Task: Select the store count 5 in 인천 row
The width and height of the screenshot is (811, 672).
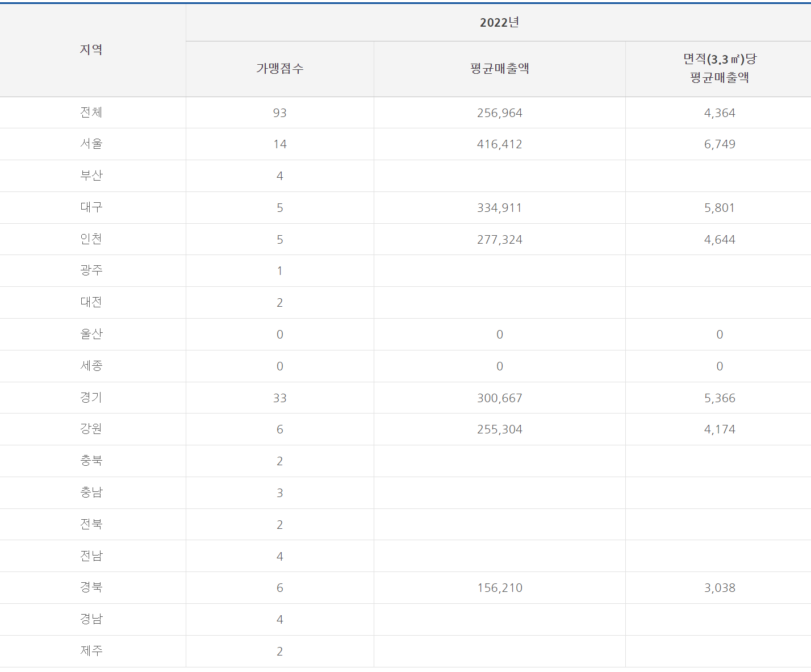Action: tap(279, 240)
